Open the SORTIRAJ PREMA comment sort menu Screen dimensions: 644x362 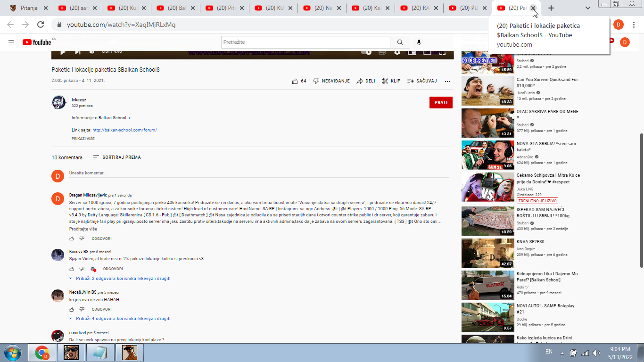pos(117,157)
